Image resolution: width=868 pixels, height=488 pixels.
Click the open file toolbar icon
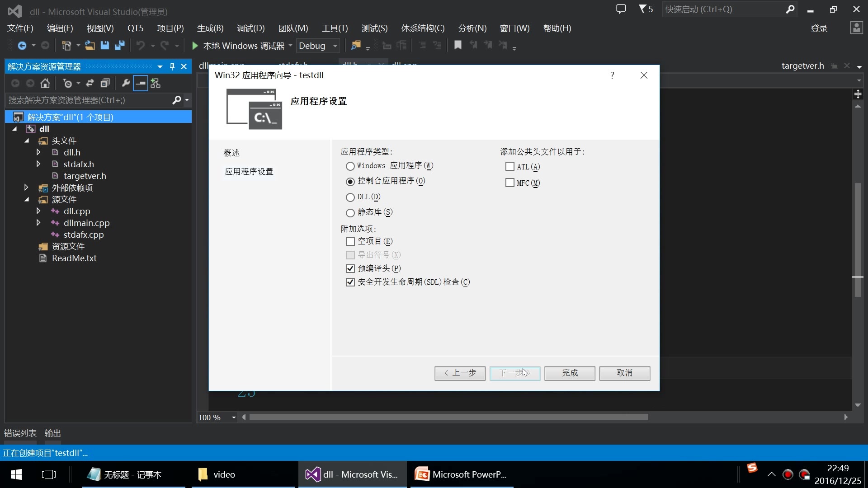pos(90,46)
